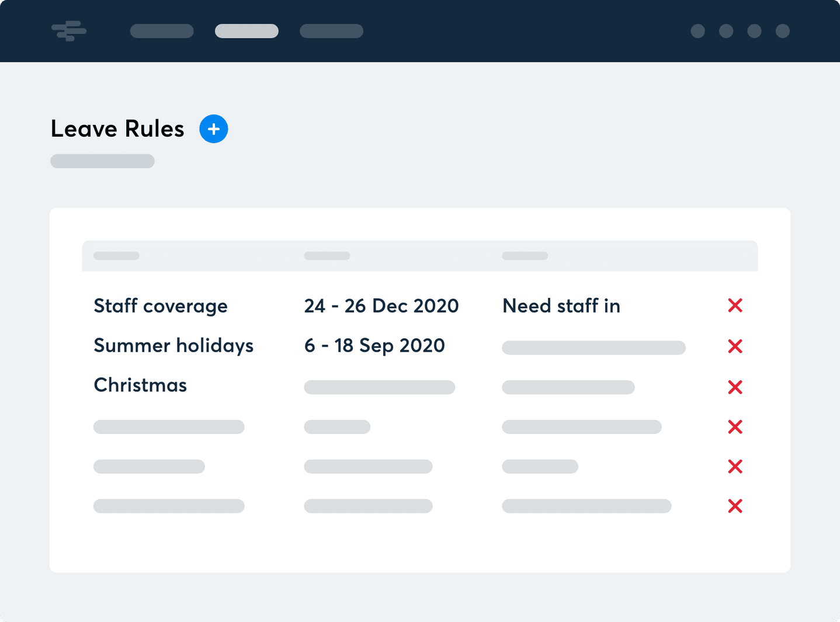Viewport: 840px width, 622px height.
Task: Delete the Staff coverage rule
Action: 735,305
